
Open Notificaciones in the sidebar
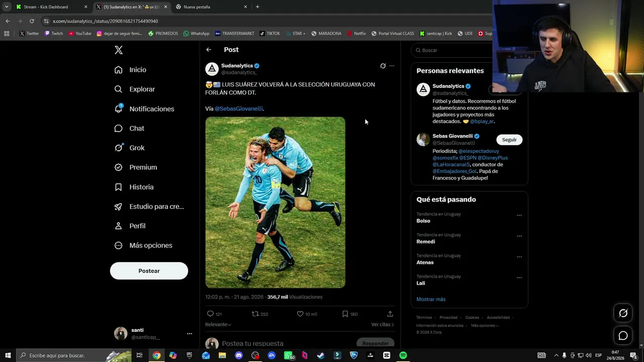144,109
